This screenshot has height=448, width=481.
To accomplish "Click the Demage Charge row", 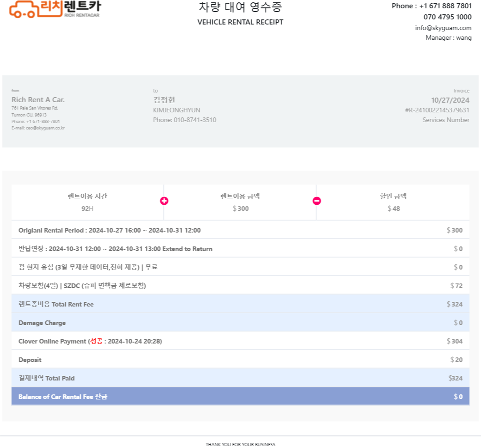I will tap(240, 323).
